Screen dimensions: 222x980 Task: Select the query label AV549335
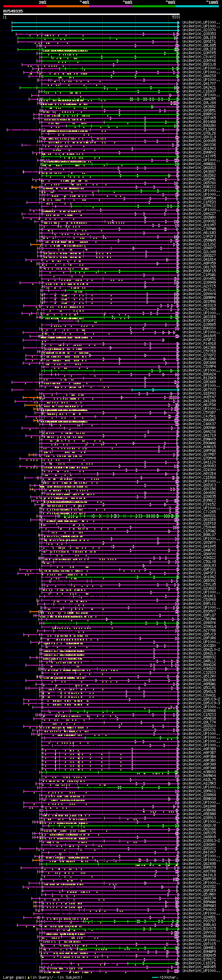coord(13,11)
